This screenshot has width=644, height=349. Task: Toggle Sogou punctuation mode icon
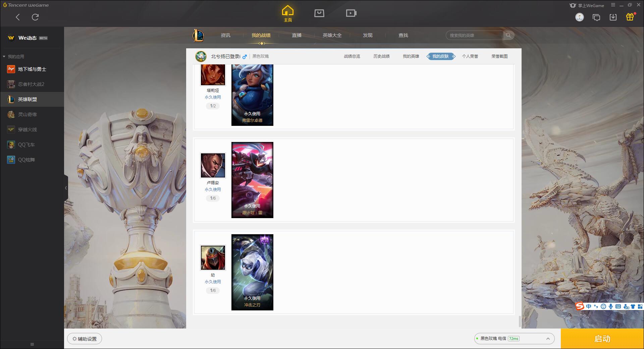(596, 306)
